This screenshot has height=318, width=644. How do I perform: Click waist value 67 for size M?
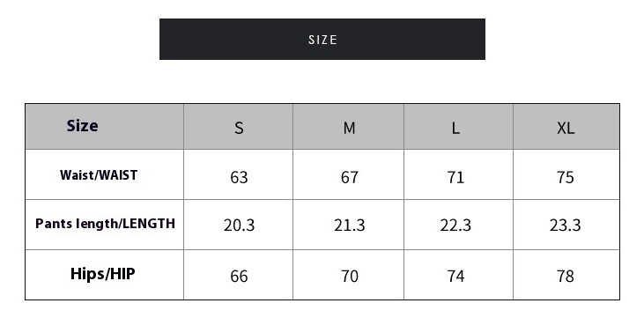(x=350, y=177)
